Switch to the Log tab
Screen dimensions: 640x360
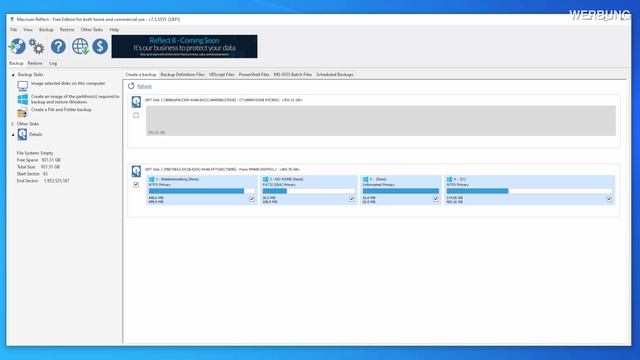pos(53,63)
